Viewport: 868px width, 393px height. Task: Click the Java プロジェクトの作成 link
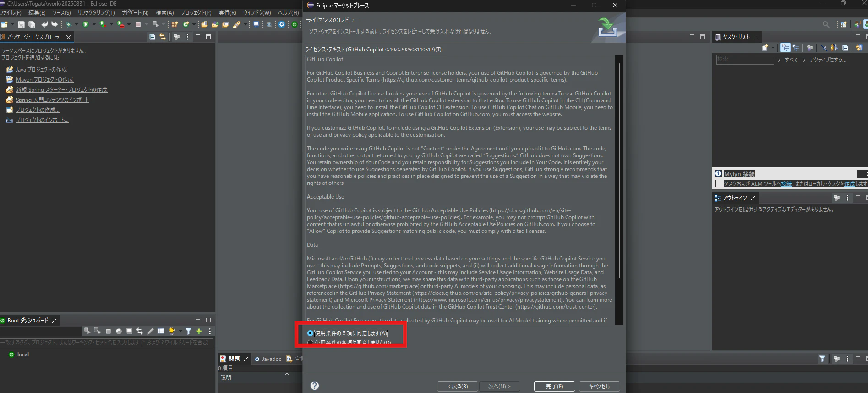[x=41, y=70]
